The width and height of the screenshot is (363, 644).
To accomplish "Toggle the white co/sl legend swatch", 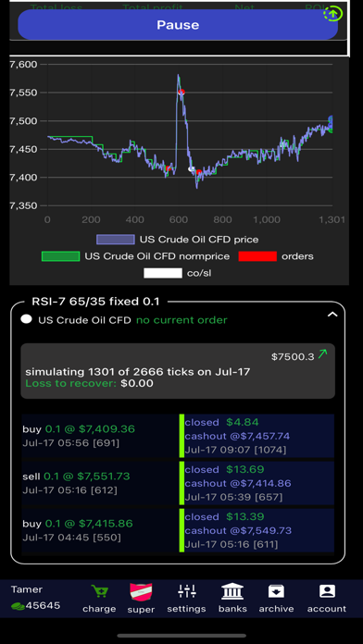I will click(x=163, y=273).
